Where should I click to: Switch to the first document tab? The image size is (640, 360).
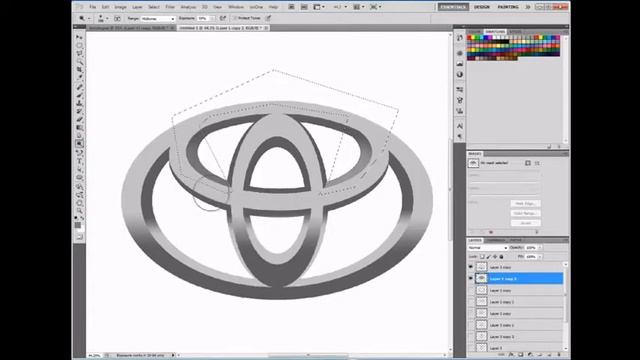tap(130, 28)
